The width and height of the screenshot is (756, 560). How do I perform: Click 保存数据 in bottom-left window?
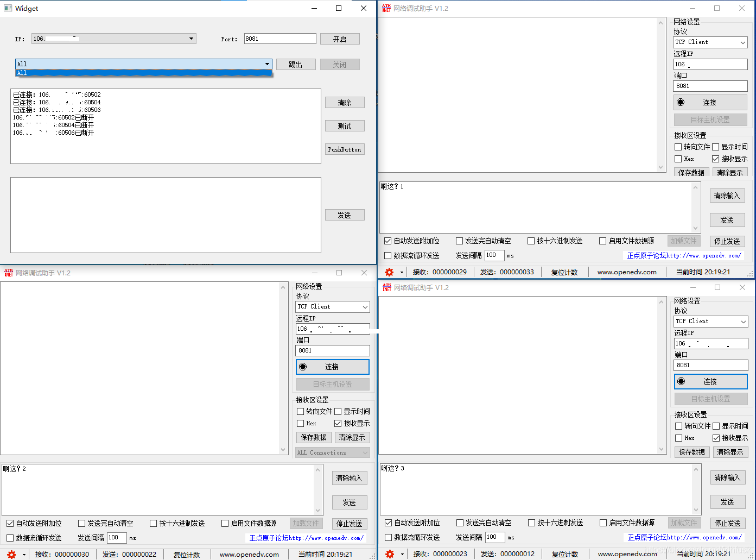pyautogui.click(x=314, y=437)
